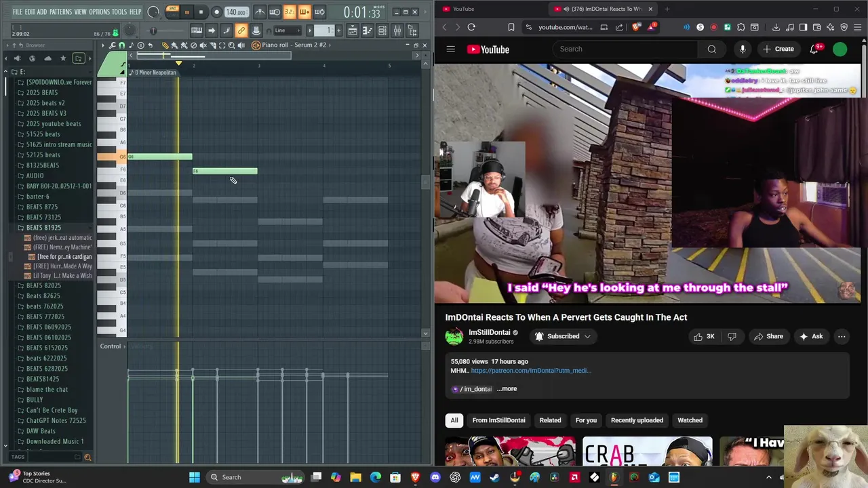Expand the 2025 BEATS folder
The width and height of the screenshot is (868, 488).
pyautogui.click(x=42, y=93)
